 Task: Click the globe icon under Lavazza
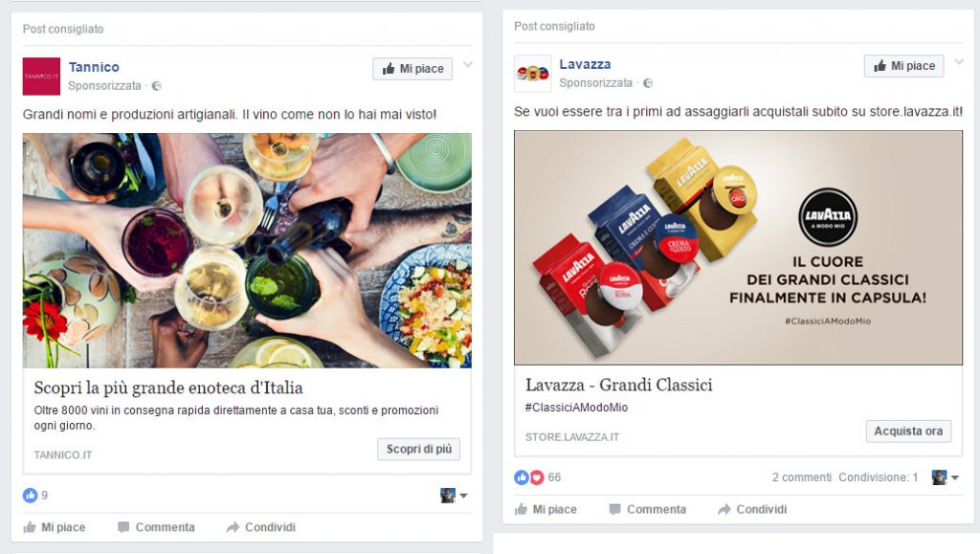point(648,83)
